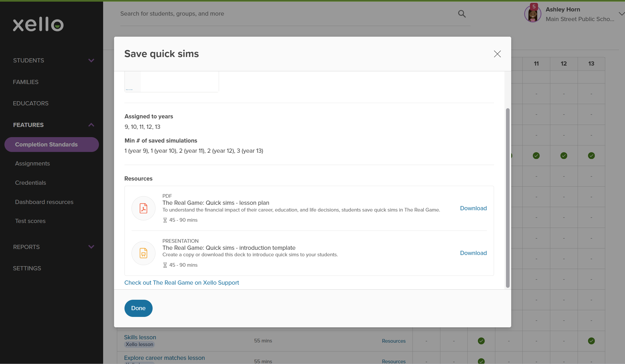Click the search magnifier icon
Screen dimensions: 625x364
462,14
